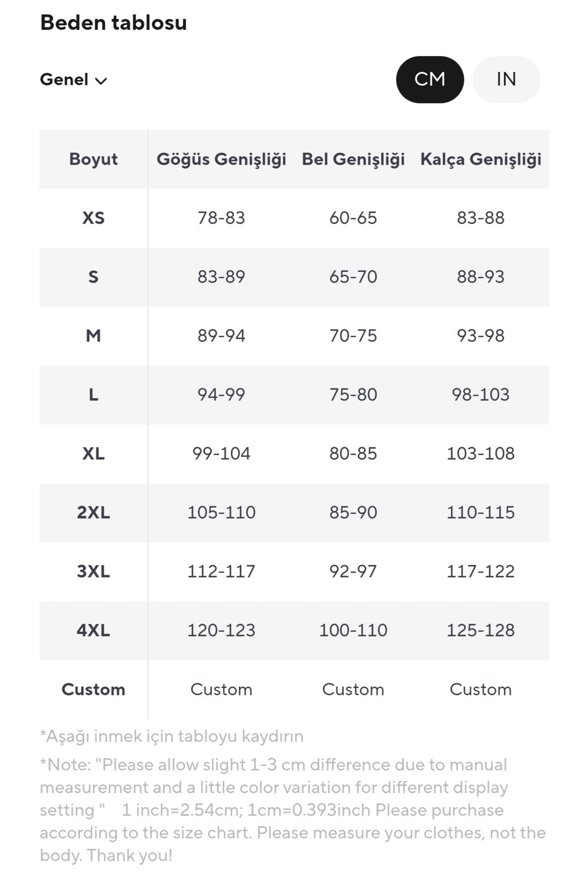
Task: Click the Bel Genişliği column header
Action: click(353, 159)
